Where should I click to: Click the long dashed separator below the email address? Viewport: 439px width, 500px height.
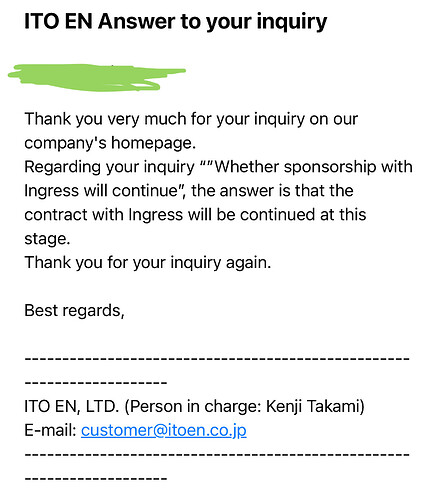217,455
